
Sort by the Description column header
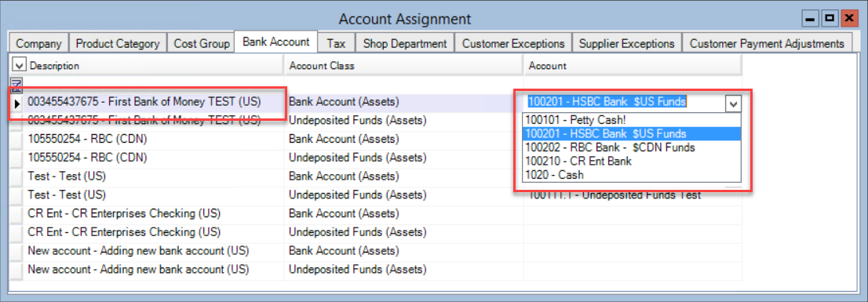point(154,65)
